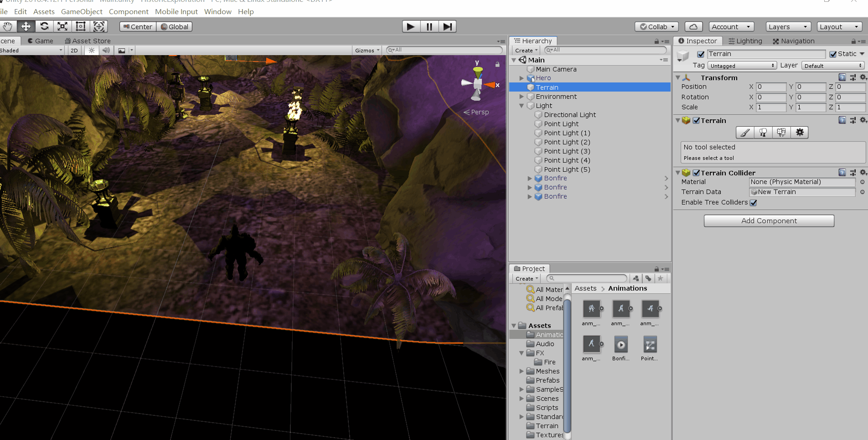The image size is (868, 440).
Task: Activate the Rotate tool
Action: (x=44, y=26)
